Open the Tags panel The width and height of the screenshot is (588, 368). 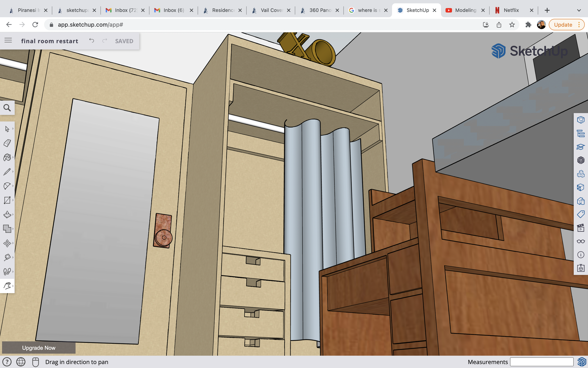581,214
